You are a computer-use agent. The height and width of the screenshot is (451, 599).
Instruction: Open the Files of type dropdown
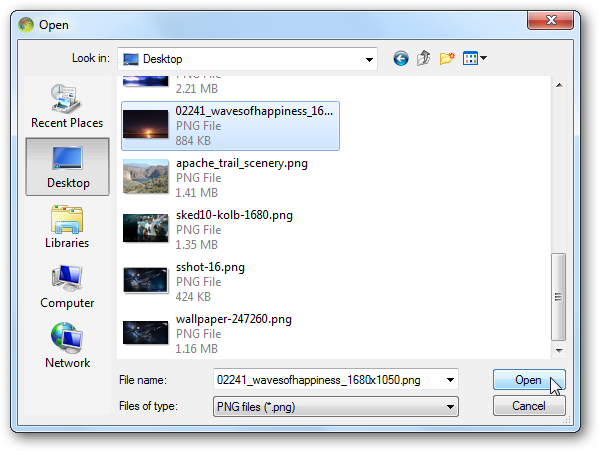point(336,407)
